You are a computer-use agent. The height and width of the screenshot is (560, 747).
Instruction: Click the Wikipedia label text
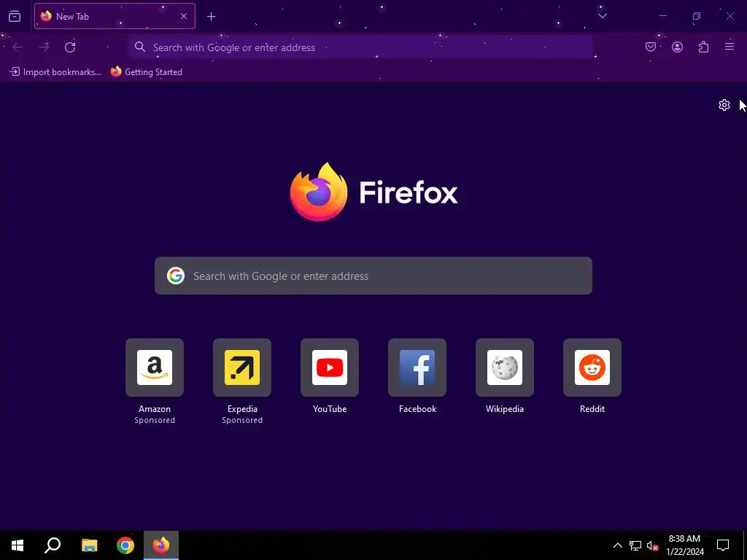pos(505,409)
